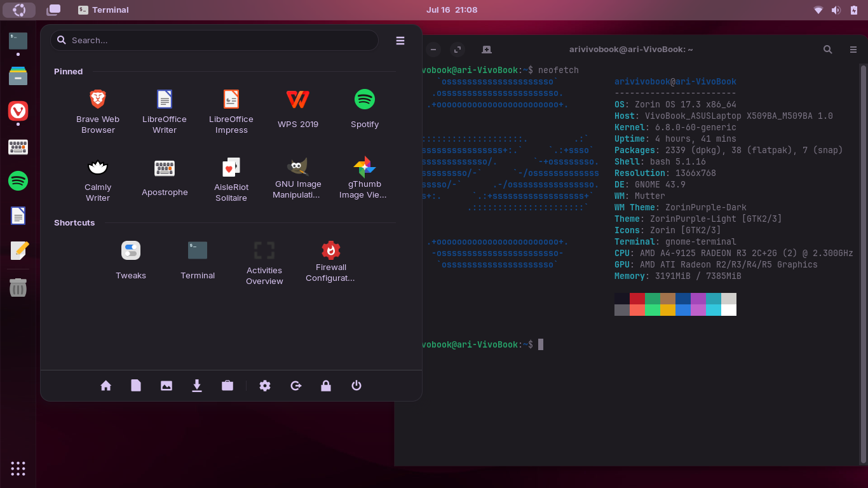The height and width of the screenshot is (488, 868).
Task: Click the 'Kernel: 6.8.0-60-generic' line
Action: point(675,127)
